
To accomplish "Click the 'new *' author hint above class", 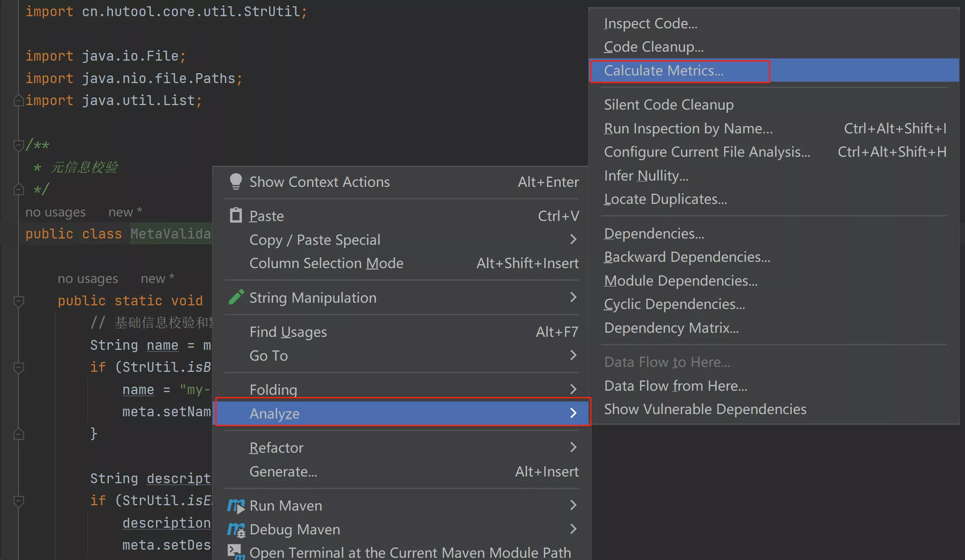I will [x=125, y=212].
